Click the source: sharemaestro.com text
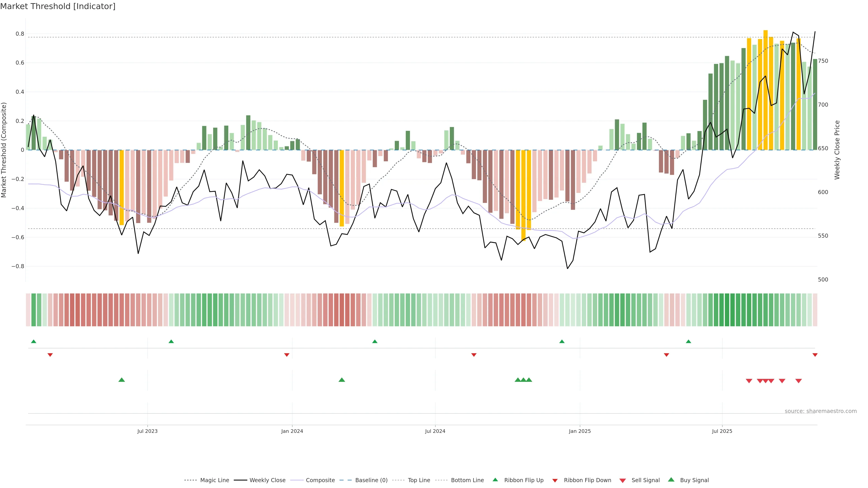 pyautogui.click(x=821, y=411)
